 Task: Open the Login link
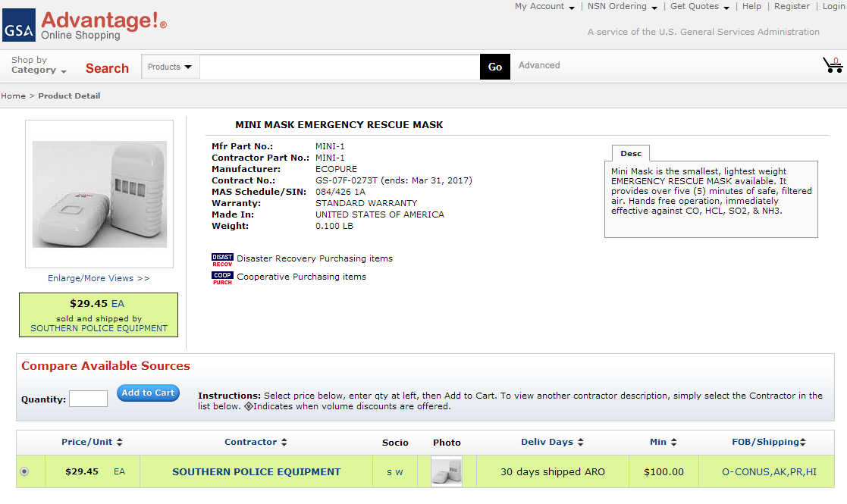834,7
